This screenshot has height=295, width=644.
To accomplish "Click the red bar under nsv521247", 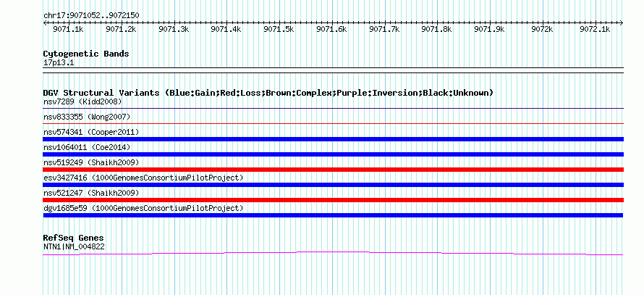I will [334, 200].
